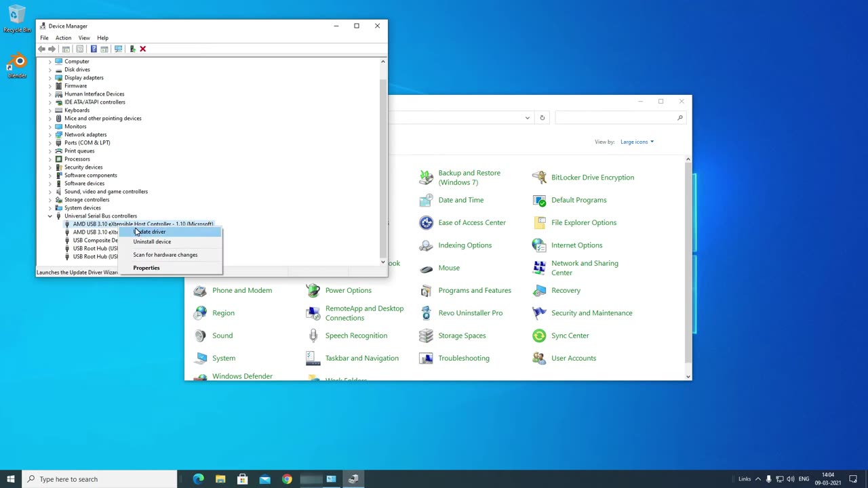The image size is (868, 488).
Task: Expand the Disk drives node chevron
Action: pyautogui.click(x=50, y=69)
